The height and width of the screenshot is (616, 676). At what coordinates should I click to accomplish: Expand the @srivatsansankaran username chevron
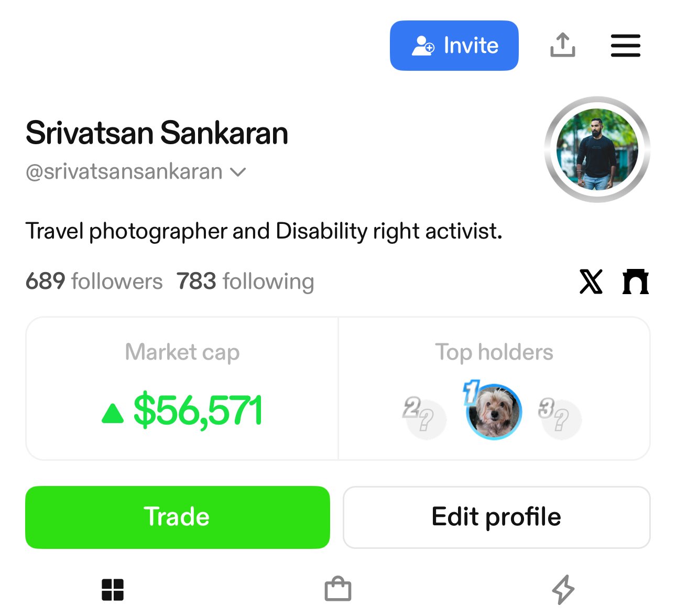point(238,172)
